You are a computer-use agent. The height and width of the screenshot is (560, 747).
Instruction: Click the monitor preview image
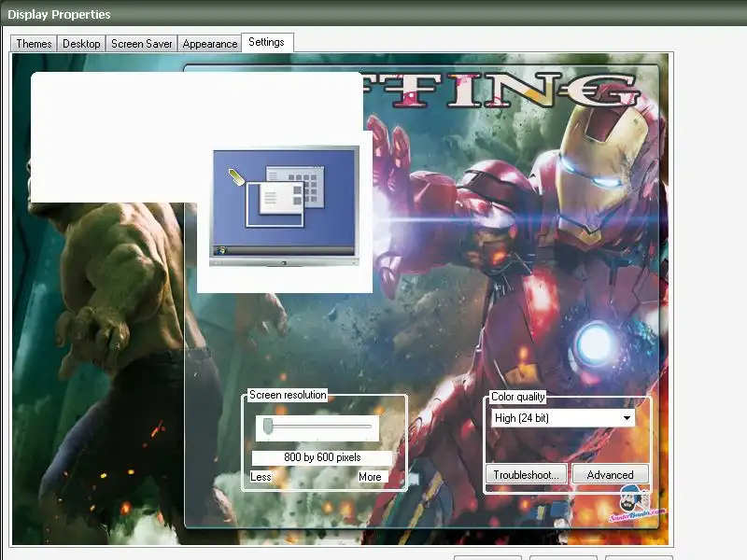(285, 205)
